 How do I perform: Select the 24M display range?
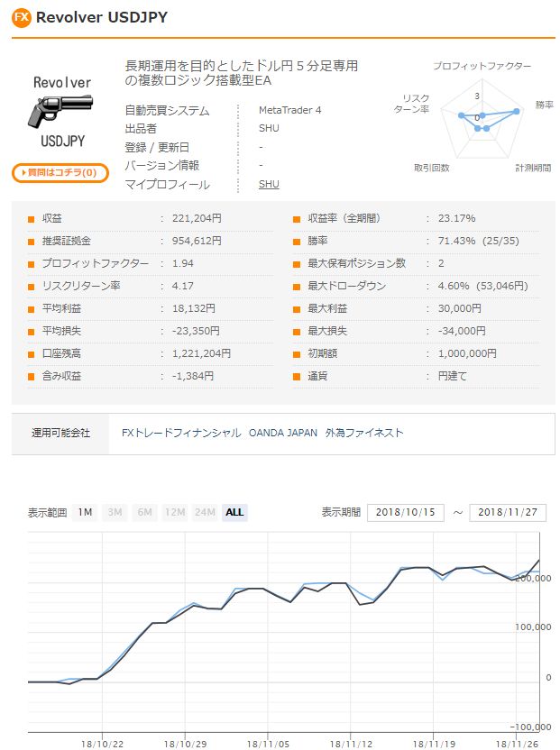[x=205, y=512]
